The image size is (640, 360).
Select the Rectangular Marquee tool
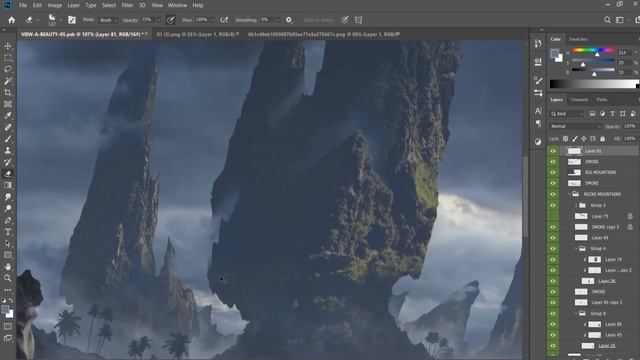point(8,58)
